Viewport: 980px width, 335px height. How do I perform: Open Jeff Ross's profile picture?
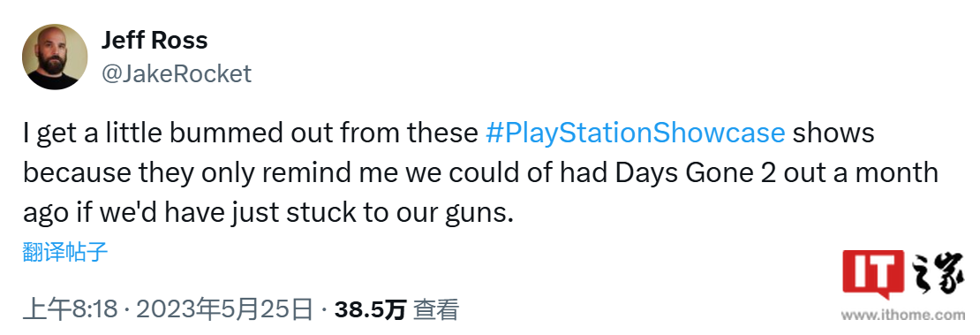(55, 57)
